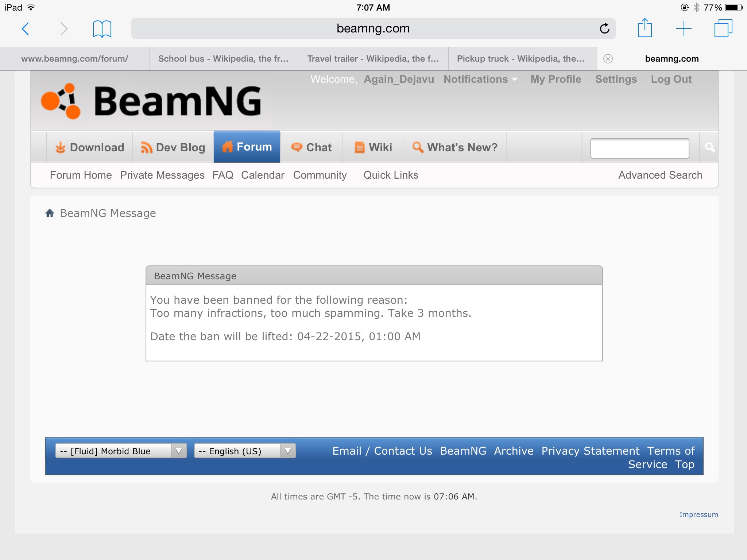Expand the Community menu
The height and width of the screenshot is (560, 747).
(x=324, y=175)
